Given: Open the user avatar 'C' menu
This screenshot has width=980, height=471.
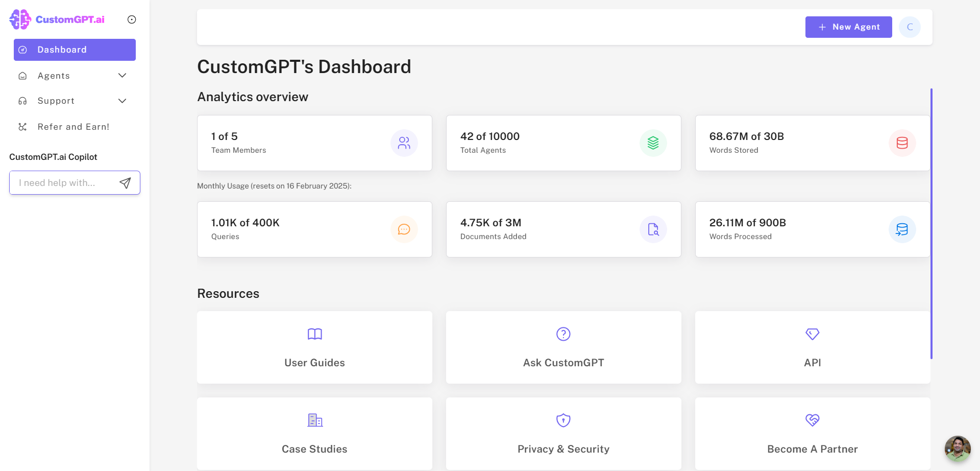Looking at the screenshot, I should [x=910, y=27].
